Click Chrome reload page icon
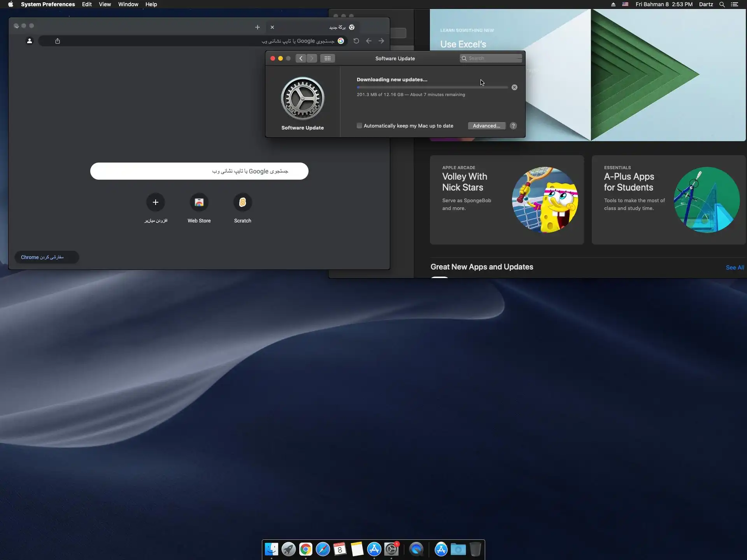This screenshot has width=747, height=560. (x=356, y=41)
